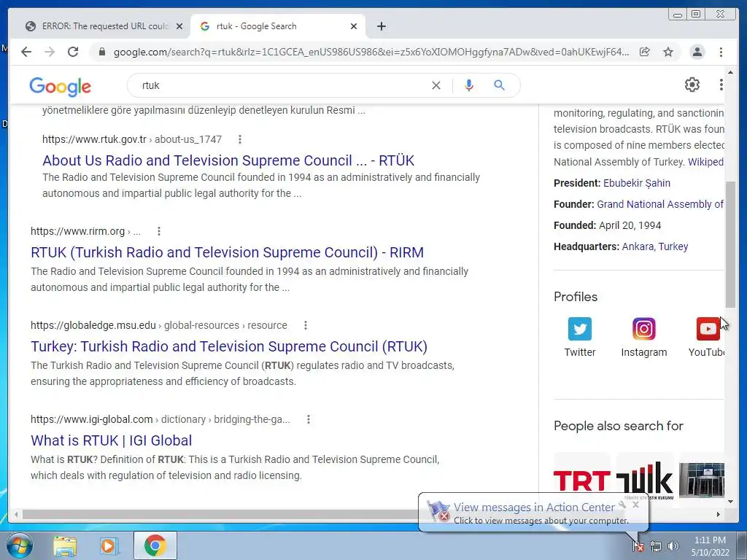
Task: Open the Chrome profile avatar
Action: point(697,52)
